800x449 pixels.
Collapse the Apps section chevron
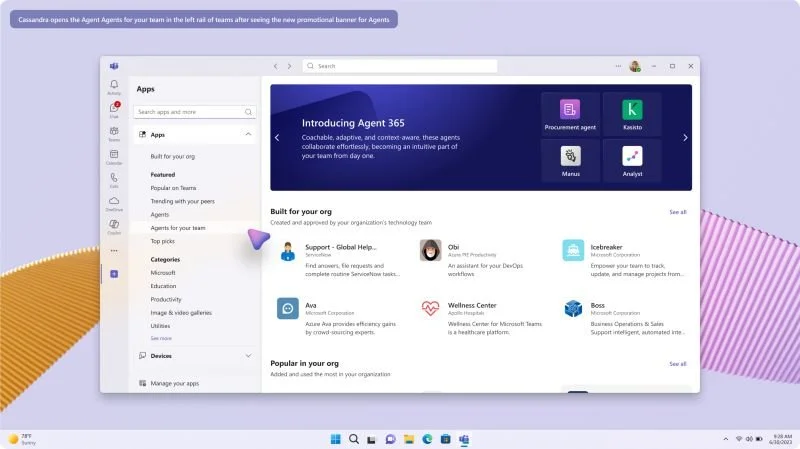pyautogui.click(x=248, y=135)
